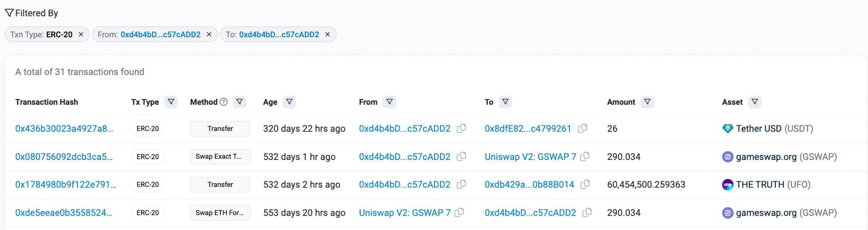Open the Age column filter dropdown

tap(289, 102)
